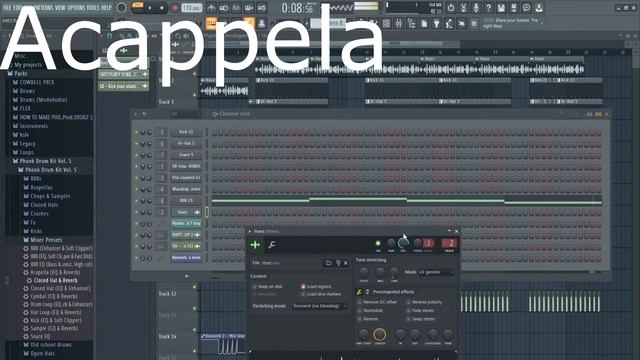The height and width of the screenshot is (360, 640).
Task: Open the FILE menu
Action: click(x=7, y=8)
